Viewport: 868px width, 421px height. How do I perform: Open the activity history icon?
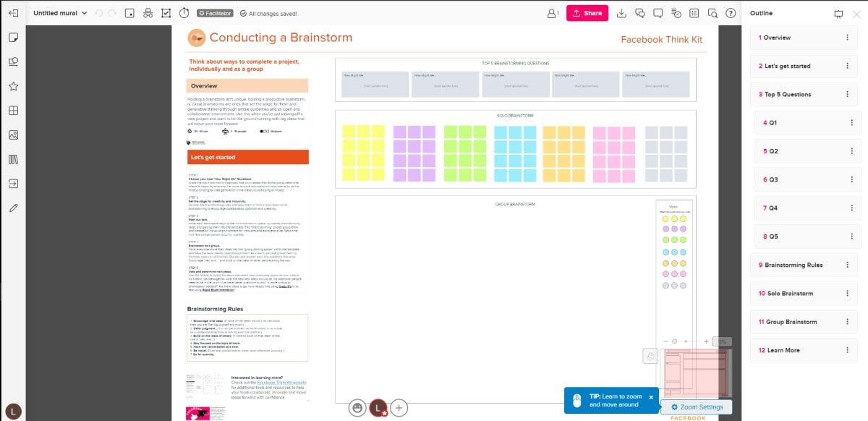676,13
